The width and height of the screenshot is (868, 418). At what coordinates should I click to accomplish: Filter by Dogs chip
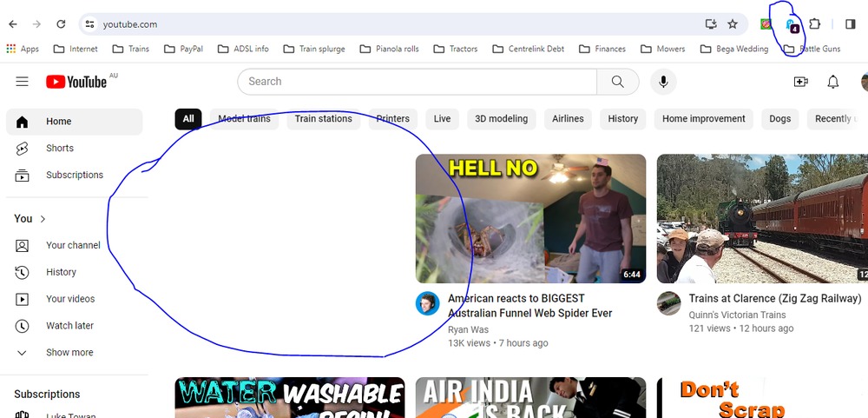[x=780, y=119]
